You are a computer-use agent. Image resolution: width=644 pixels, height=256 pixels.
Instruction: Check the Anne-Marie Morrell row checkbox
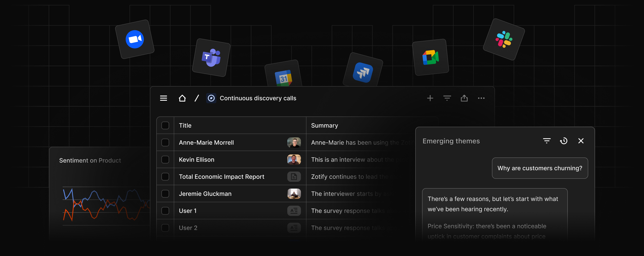click(165, 143)
